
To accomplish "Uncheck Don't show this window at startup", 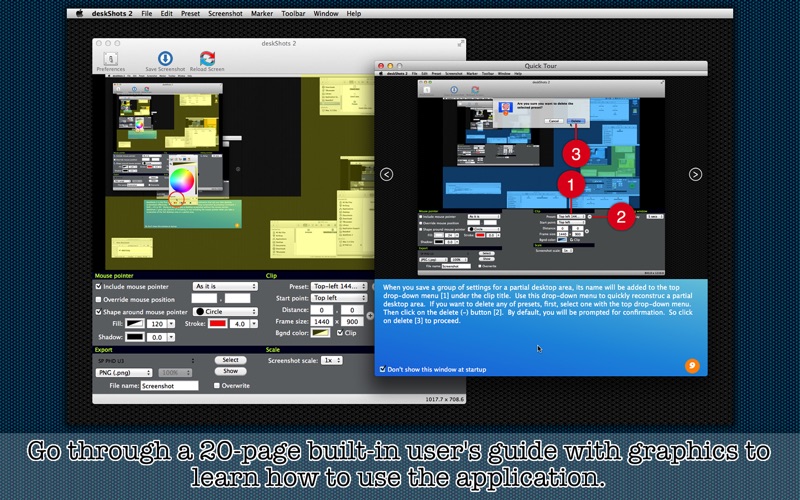I will [382, 369].
